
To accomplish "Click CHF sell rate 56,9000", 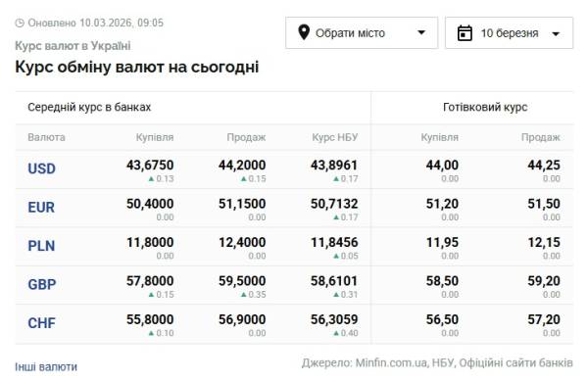I will (x=242, y=319).
